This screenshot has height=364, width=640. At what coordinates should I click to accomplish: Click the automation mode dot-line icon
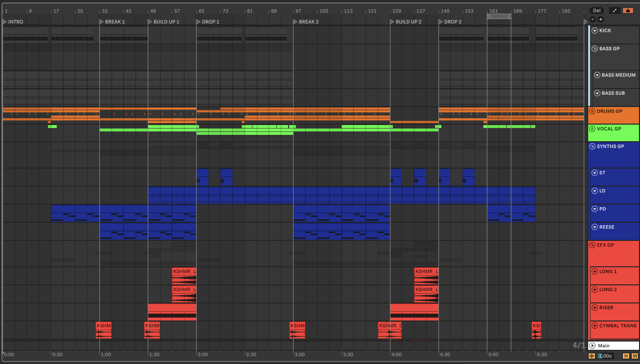(615, 11)
